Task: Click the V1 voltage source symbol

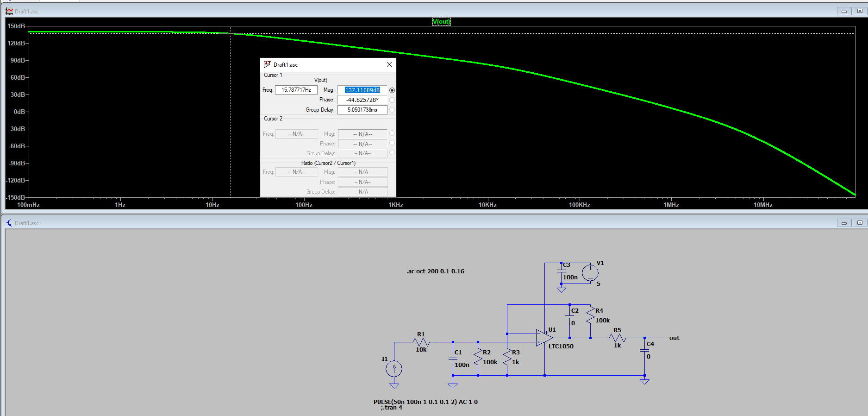Action: (x=590, y=273)
